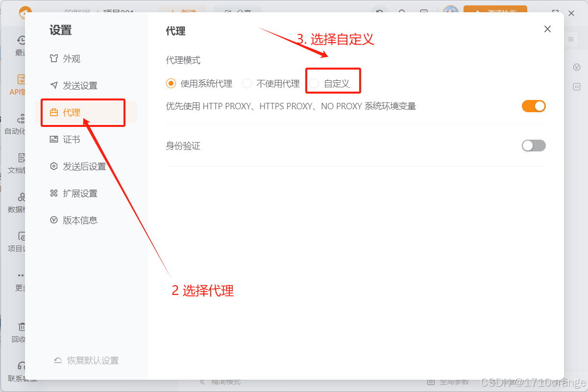This screenshot has width=588, height=392.
Task: Open 文档管理 in the left sidebar
Action: (x=17, y=164)
